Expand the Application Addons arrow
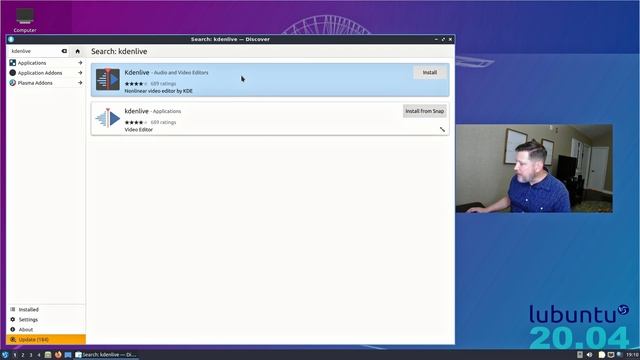Screen dimensions: 640x360 click(x=80, y=73)
